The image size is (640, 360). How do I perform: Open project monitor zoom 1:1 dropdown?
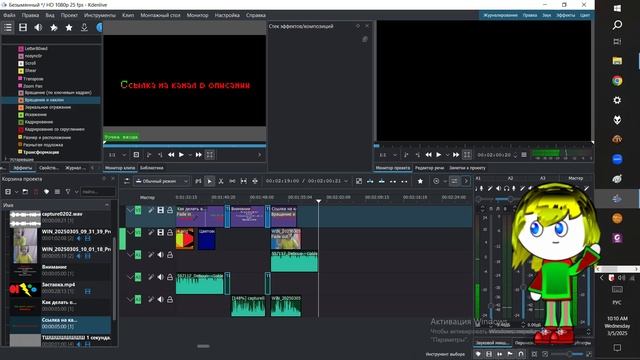(388, 155)
